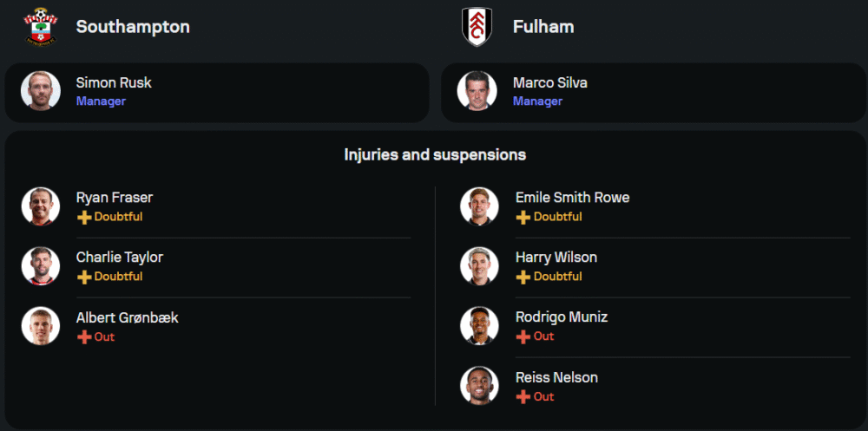Open Marco Silva's manager photo

coord(477,91)
